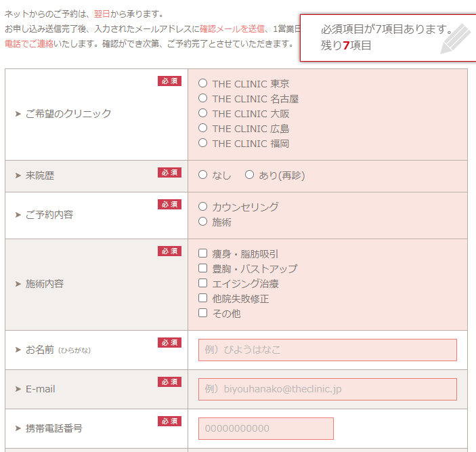Image resolution: width=476 pixels, height=452 pixels.
Task: Tick the エイジング治療 checkbox
Action: click(x=203, y=283)
